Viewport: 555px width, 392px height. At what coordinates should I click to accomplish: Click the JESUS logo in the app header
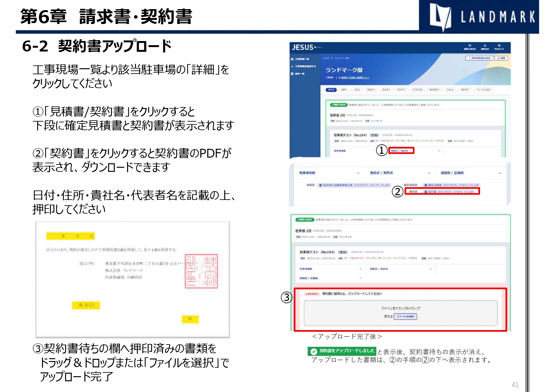pos(303,47)
